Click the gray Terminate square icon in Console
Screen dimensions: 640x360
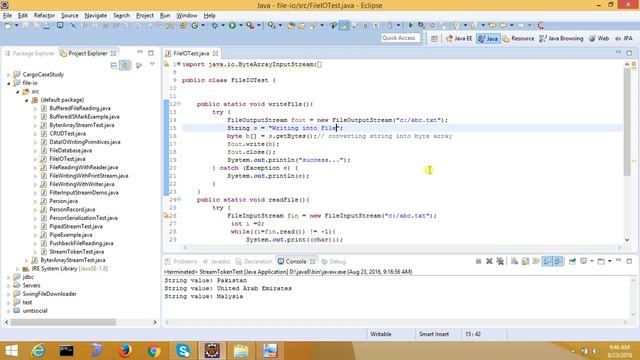pyautogui.click(x=478, y=261)
